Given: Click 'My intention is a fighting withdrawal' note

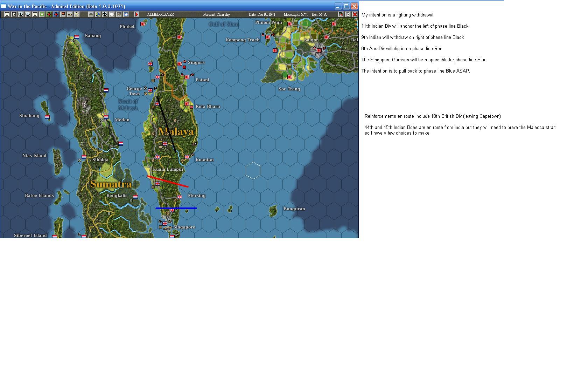Looking at the screenshot, I should tap(397, 15).
